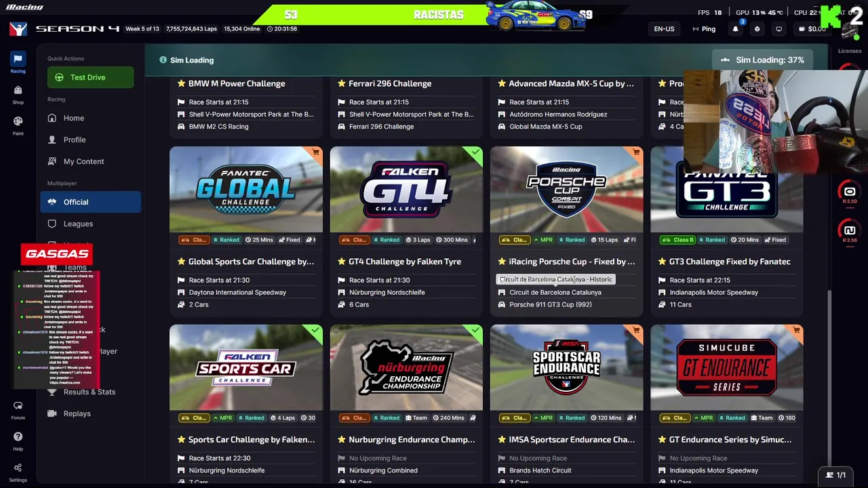Click the cart icon on Porsche Cup card

[x=636, y=152]
